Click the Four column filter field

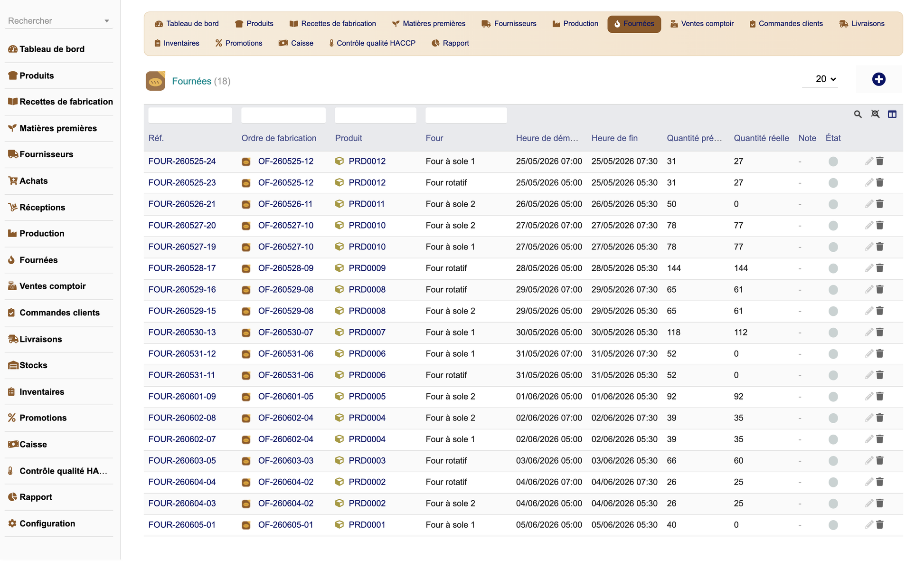tap(466, 115)
